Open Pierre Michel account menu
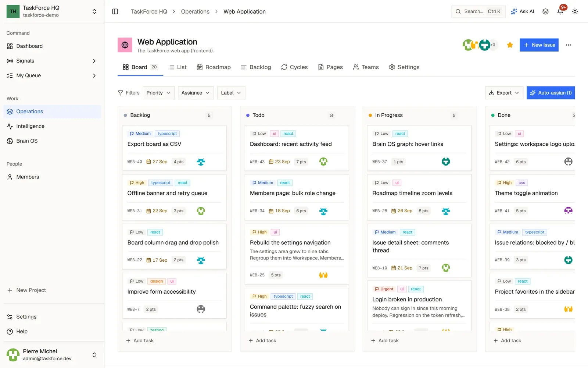This screenshot has height=368, width=588. (x=52, y=355)
